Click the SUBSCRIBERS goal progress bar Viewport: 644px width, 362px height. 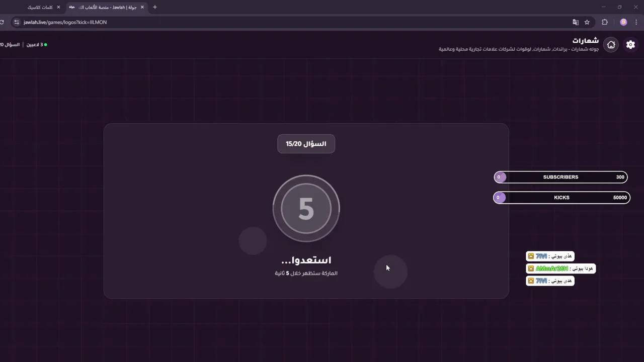pos(560,177)
